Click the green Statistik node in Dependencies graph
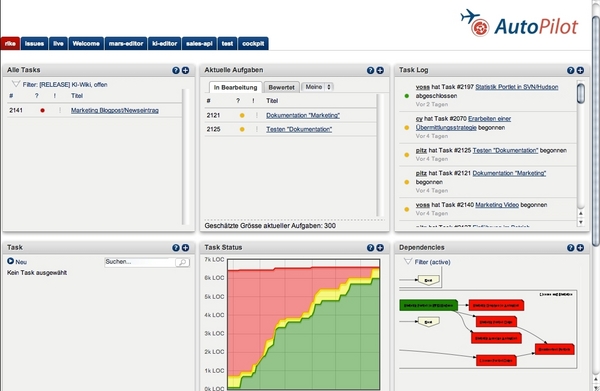Viewport: 600px width, 391px height. pyautogui.click(x=428, y=305)
